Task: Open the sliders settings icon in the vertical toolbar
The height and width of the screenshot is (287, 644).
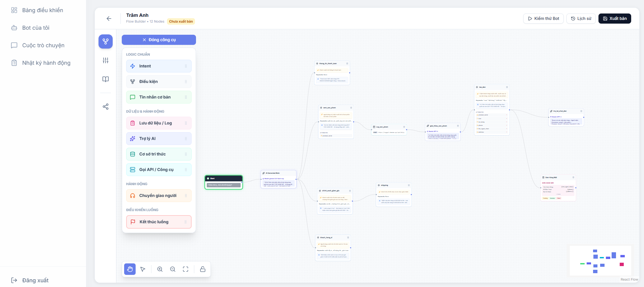Action: pyautogui.click(x=106, y=60)
